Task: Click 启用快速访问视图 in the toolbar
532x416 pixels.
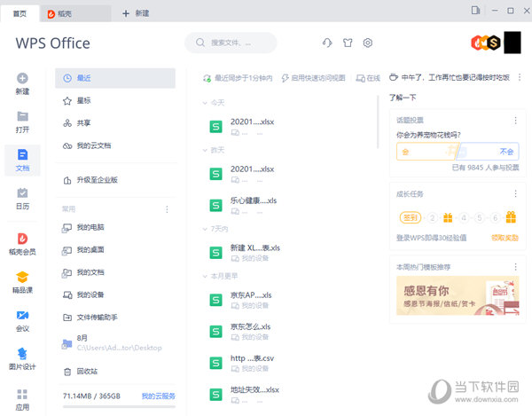Action: [314, 78]
